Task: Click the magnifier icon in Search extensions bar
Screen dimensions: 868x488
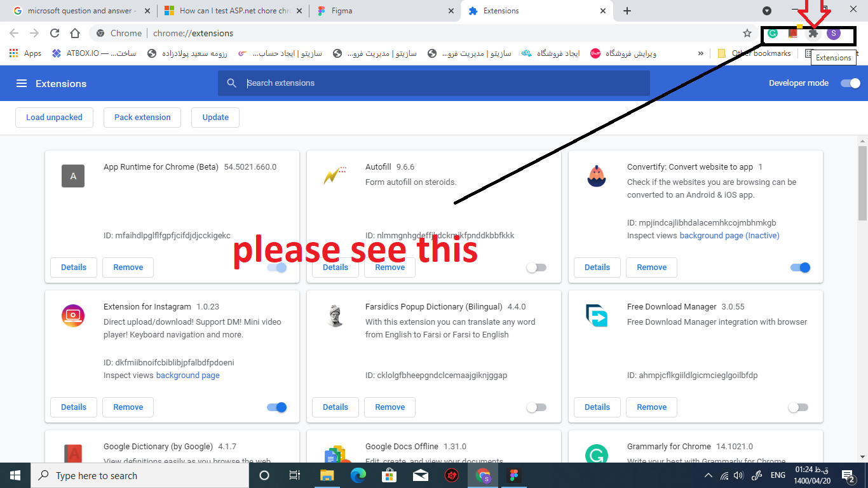Action: coord(232,83)
